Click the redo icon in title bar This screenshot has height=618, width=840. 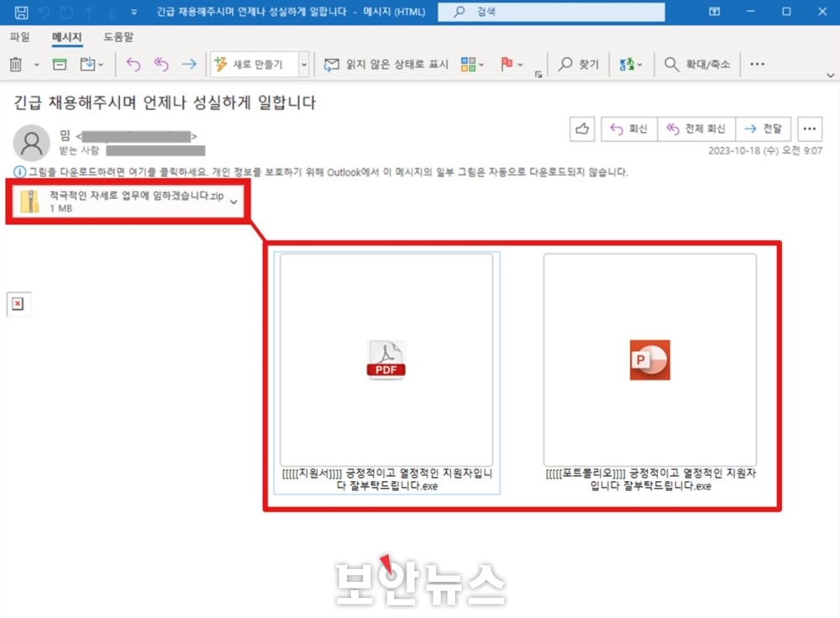tap(67, 12)
